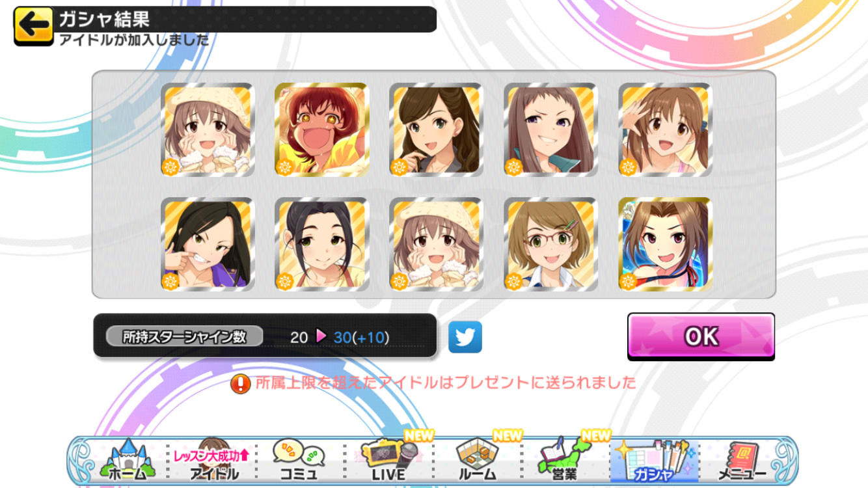Tap the yellow back arrow button
The height and width of the screenshot is (488, 868).
(33, 26)
